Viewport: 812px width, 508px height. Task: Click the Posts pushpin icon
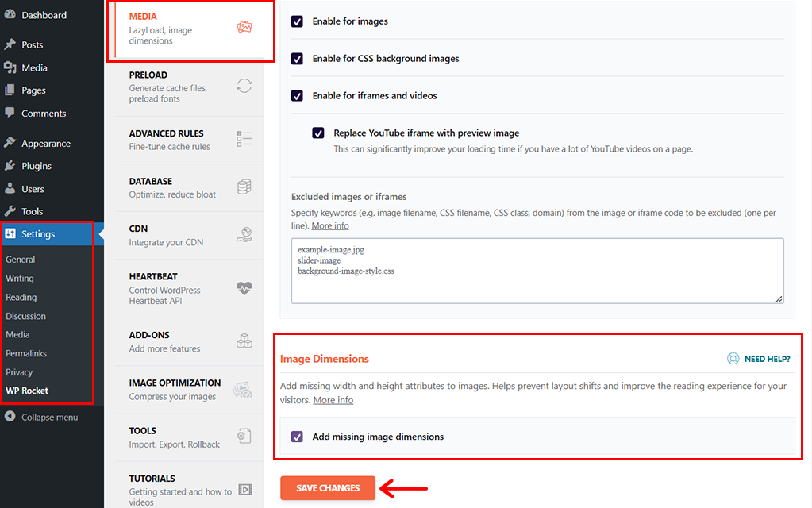tap(10, 44)
